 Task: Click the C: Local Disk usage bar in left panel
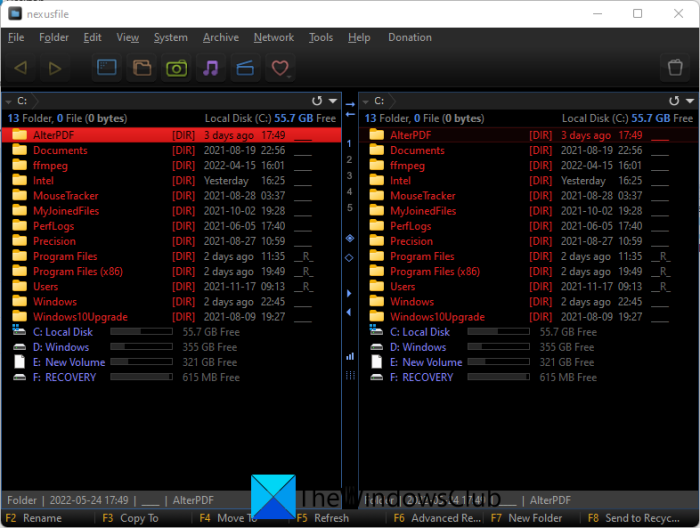[x=142, y=332]
